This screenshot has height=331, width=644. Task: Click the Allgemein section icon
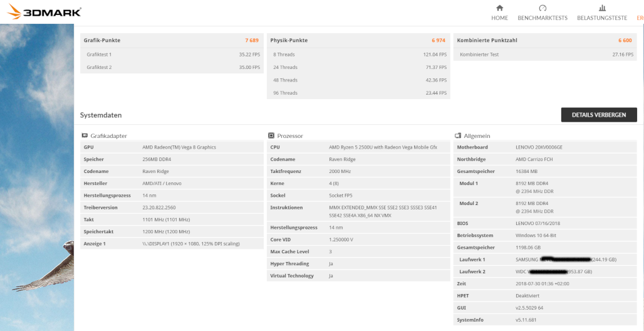458,135
